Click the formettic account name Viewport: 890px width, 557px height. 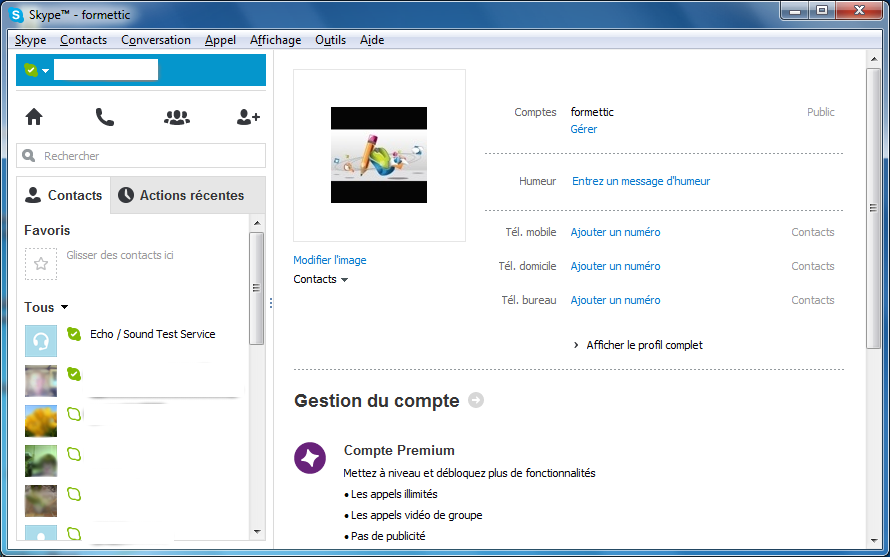(x=592, y=112)
